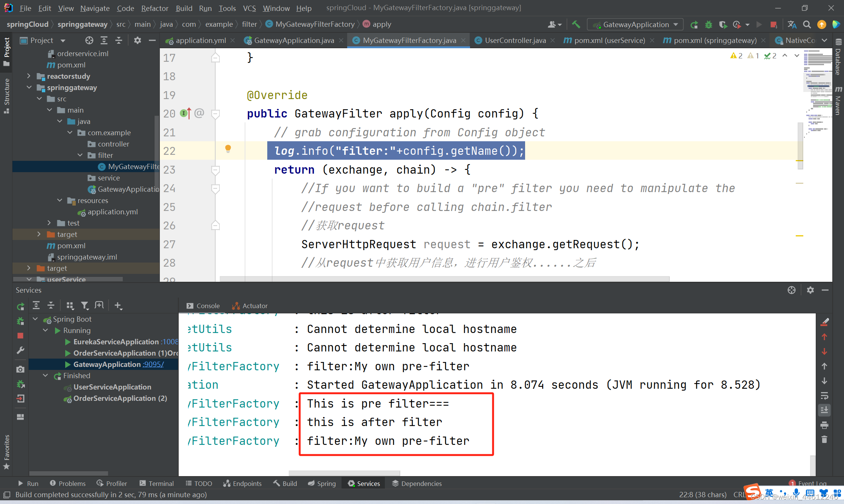The height and width of the screenshot is (504, 844).
Task: Collapse the Finished node in Services
Action: [x=45, y=376]
